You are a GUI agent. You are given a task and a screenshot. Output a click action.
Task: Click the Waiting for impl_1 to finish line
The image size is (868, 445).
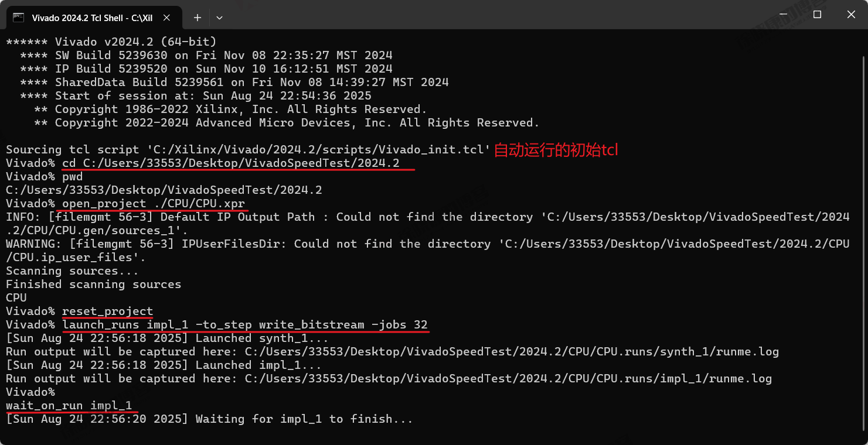(x=209, y=419)
